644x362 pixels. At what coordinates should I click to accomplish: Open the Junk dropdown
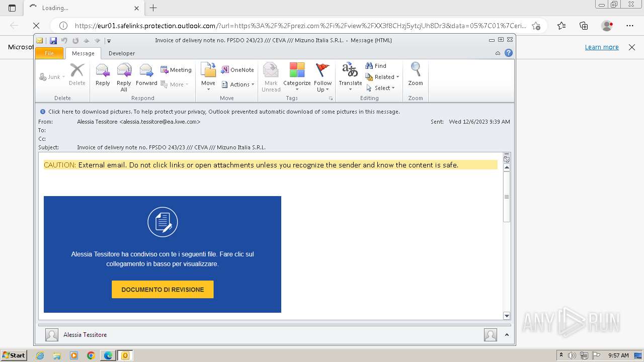pyautogui.click(x=52, y=77)
